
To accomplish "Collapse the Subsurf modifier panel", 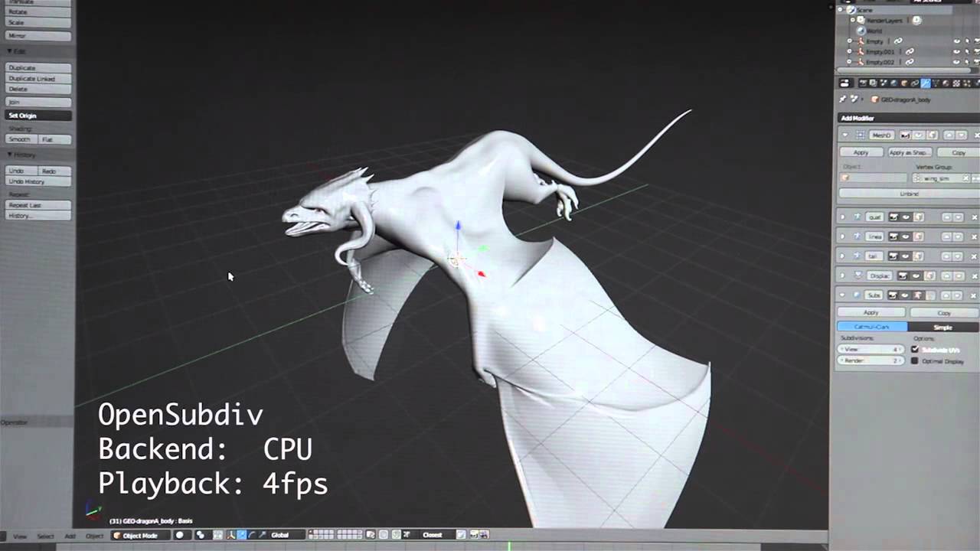I will coord(843,295).
